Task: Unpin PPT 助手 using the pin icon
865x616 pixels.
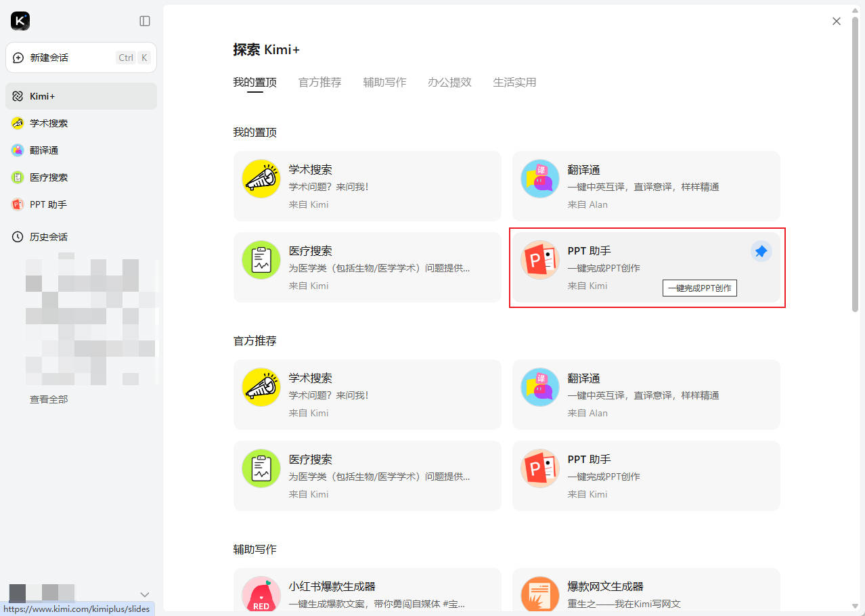Action: [761, 251]
